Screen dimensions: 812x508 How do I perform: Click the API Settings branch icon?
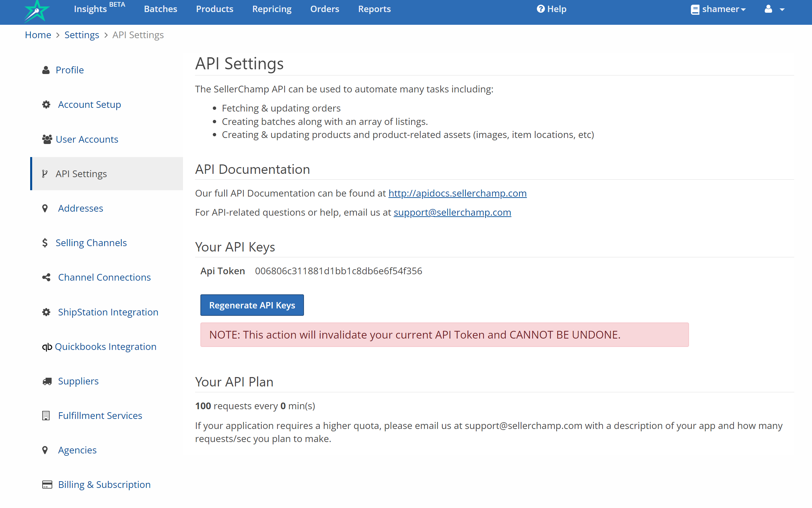tap(45, 174)
